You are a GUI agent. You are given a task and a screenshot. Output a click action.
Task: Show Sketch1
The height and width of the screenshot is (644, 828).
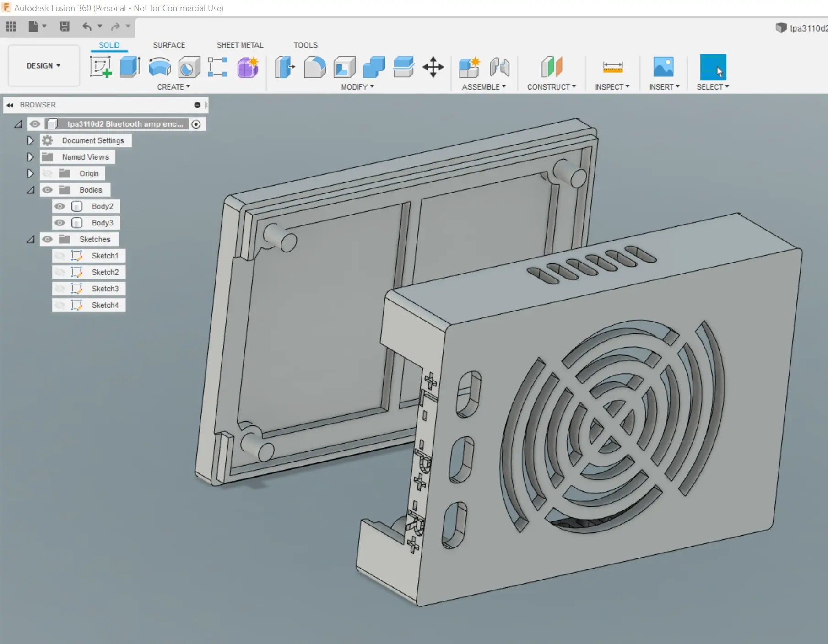(x=60, y=256)
